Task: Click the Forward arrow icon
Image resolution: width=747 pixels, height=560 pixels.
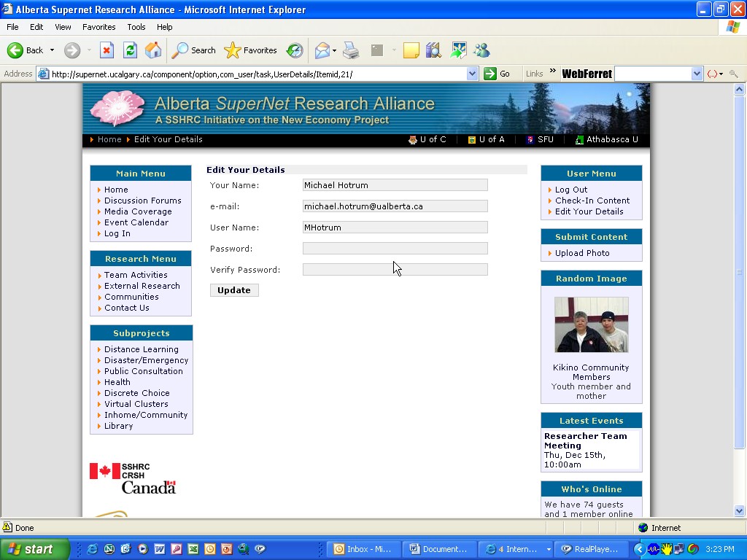Action: pyautogui.click(x=72, y=50)
